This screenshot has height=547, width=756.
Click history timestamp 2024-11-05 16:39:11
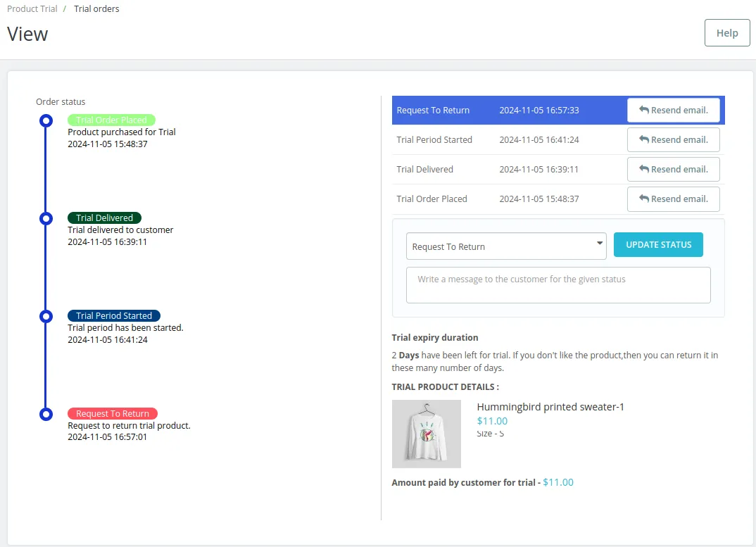[538, 169]
